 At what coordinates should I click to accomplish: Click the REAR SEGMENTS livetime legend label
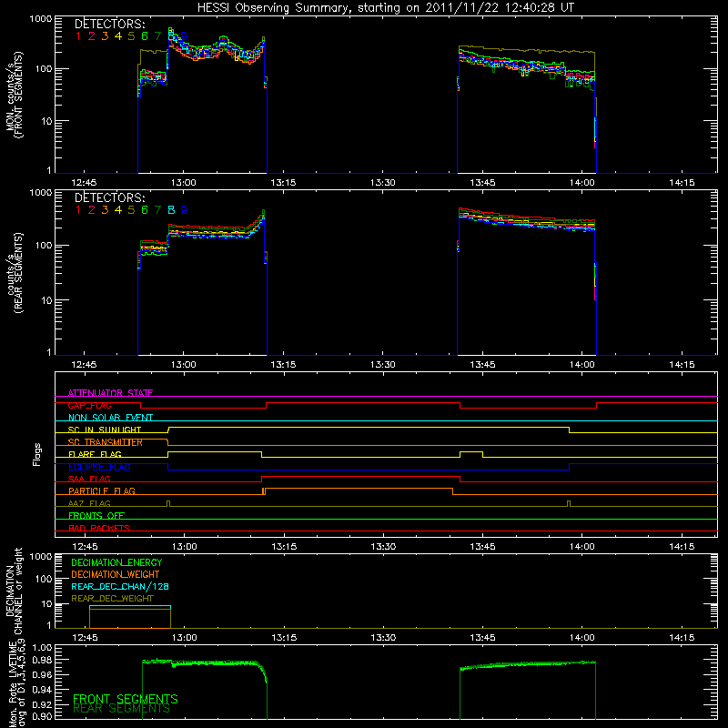[122, 709]
